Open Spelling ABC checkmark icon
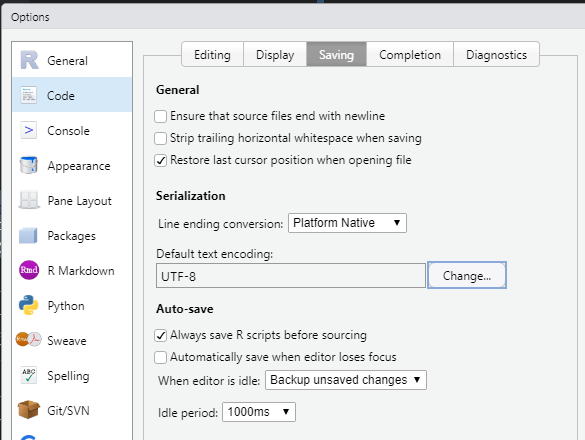The height and width of the screenshot is (440, 585). [29, 375]
